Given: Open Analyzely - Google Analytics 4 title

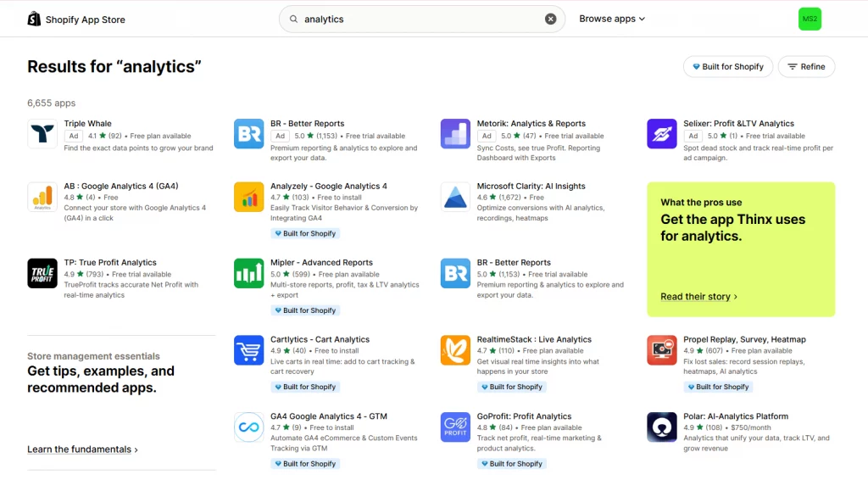Looking at the screenshot, I should 328,186.
